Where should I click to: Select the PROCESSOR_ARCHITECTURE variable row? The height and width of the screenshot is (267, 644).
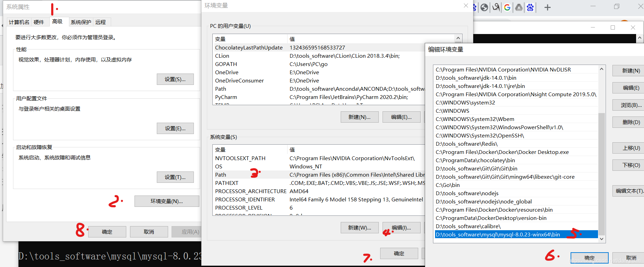click(x=319, y=191)
